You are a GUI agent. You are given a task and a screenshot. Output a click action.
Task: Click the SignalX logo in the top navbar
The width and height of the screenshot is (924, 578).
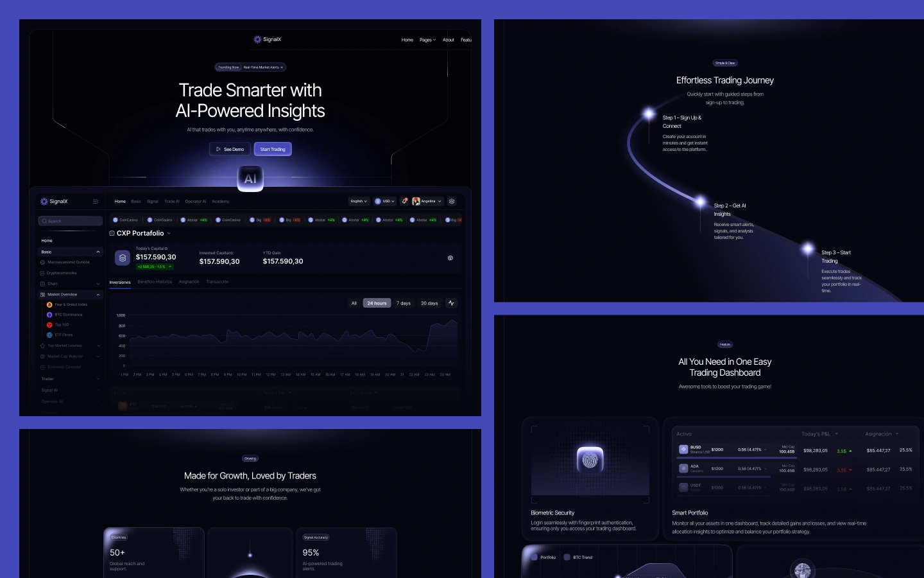268,39
